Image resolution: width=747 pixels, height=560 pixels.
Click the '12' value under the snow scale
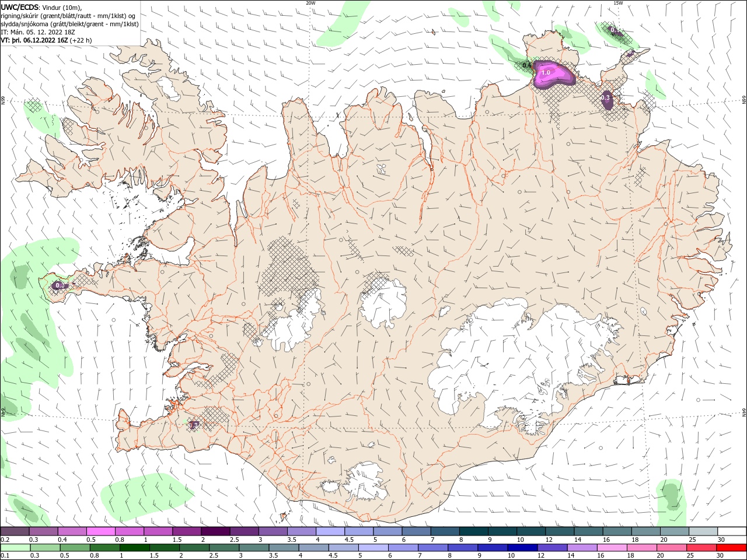coord(549,540)
